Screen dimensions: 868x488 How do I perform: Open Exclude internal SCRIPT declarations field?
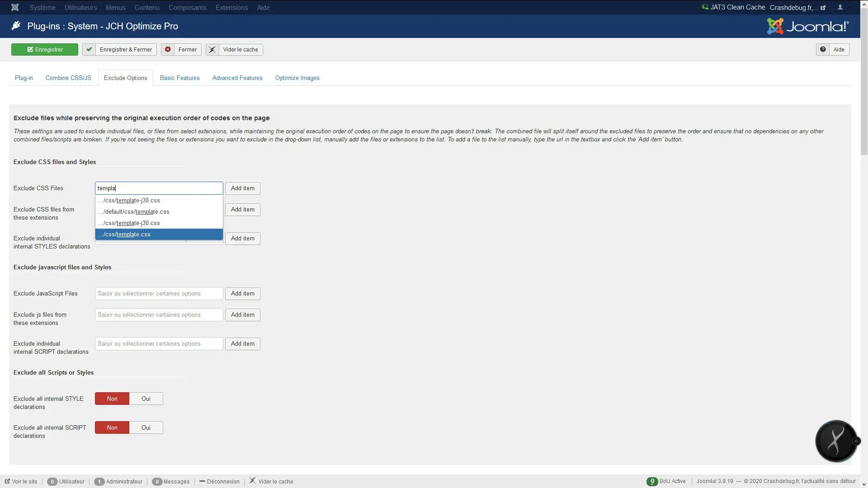point(159,343)
